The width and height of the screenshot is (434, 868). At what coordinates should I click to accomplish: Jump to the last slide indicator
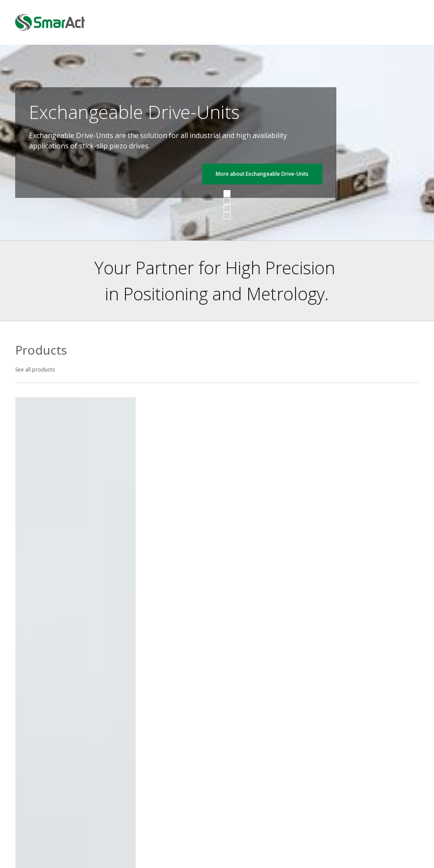point(227,216)
